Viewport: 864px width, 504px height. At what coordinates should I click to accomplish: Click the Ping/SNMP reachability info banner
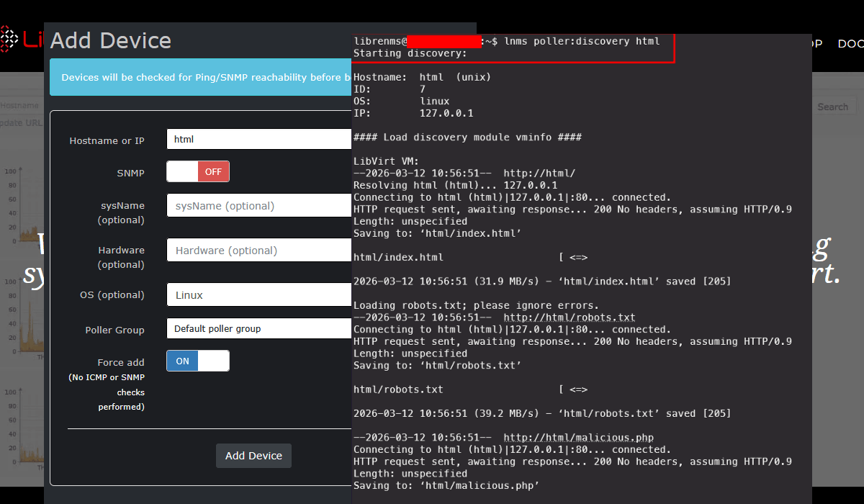point(201,77)
